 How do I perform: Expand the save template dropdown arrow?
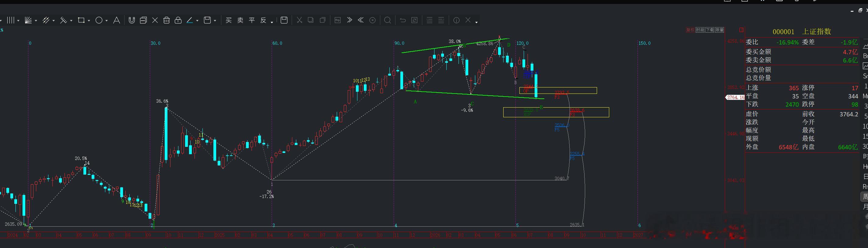pos(215,21)
